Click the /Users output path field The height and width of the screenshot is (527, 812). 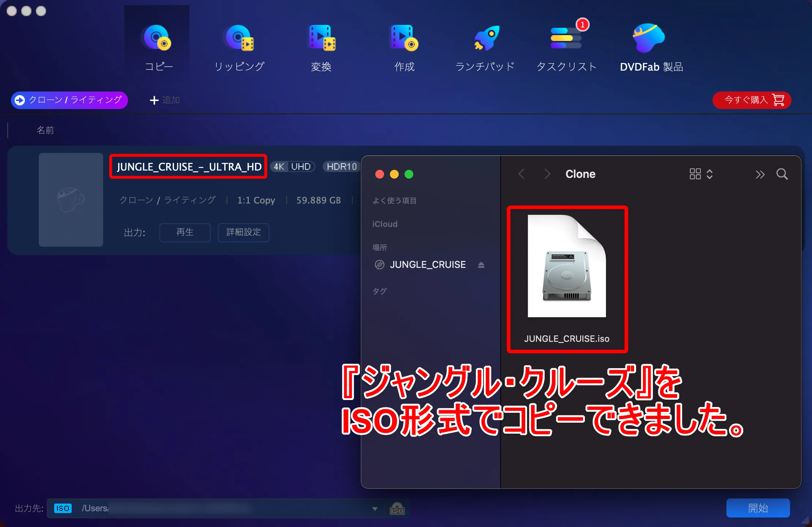(216, 508)
